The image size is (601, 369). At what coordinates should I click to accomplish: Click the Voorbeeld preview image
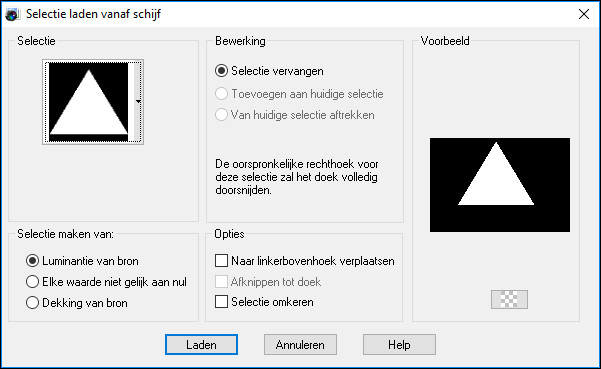click(x=500, y=185)
